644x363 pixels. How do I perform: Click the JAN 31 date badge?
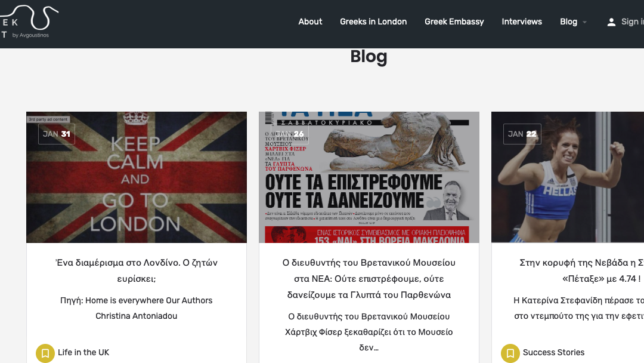[57, 134]
